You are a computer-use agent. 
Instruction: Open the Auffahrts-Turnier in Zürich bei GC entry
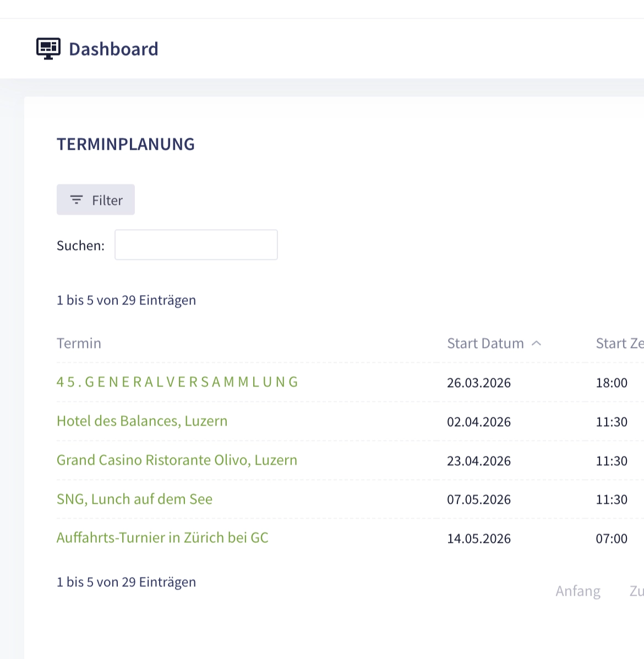pyautogui.click(x=162, y=537)
